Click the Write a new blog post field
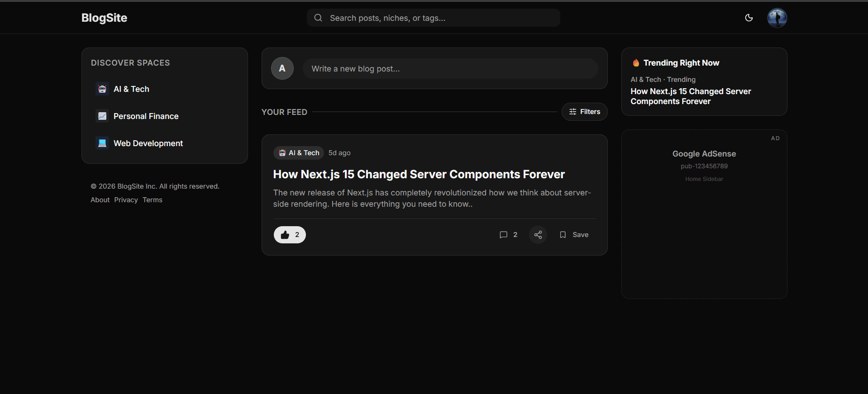868x394 pixels. (450, 69)
